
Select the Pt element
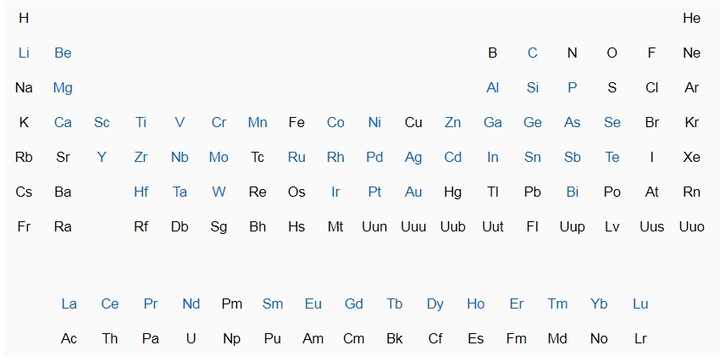coord(375,192)
